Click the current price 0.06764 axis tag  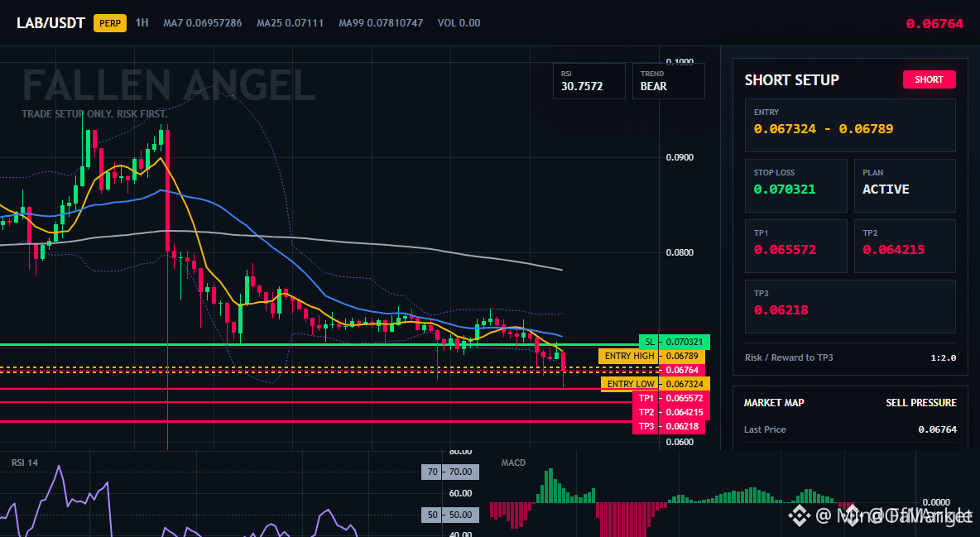click(682, 370)
